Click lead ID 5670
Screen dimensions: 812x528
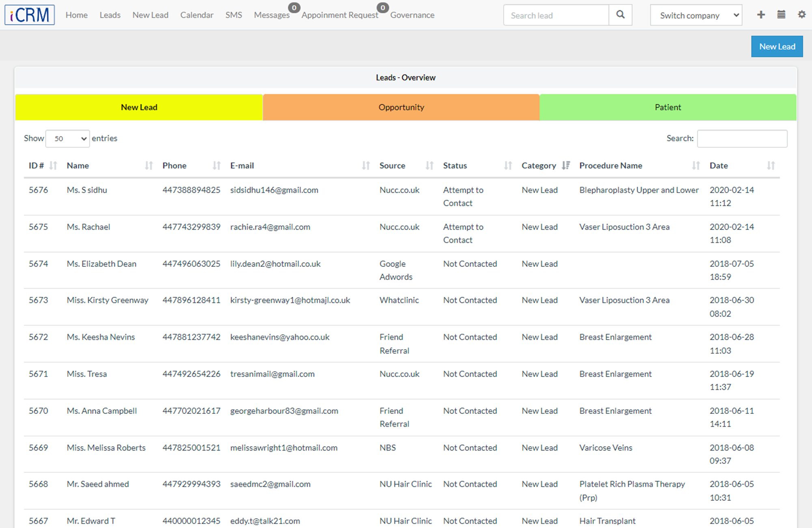pos(38,411)
